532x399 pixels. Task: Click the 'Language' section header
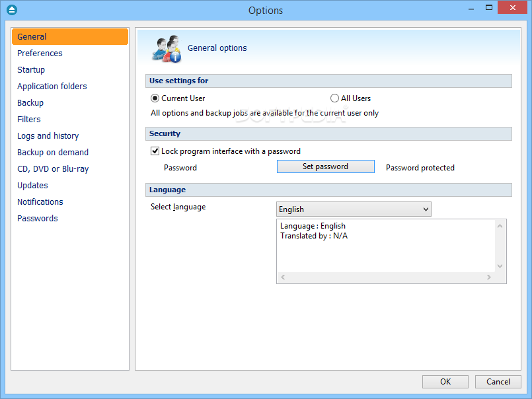tap(328, 190)
